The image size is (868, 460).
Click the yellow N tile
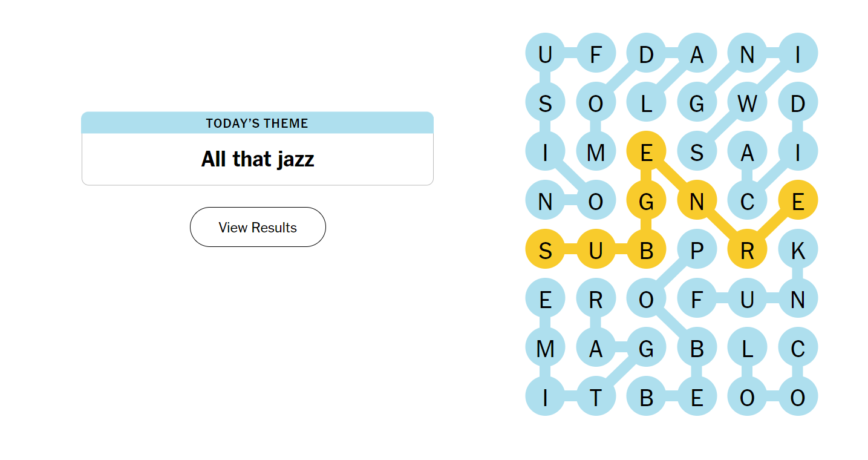point(696,201)
